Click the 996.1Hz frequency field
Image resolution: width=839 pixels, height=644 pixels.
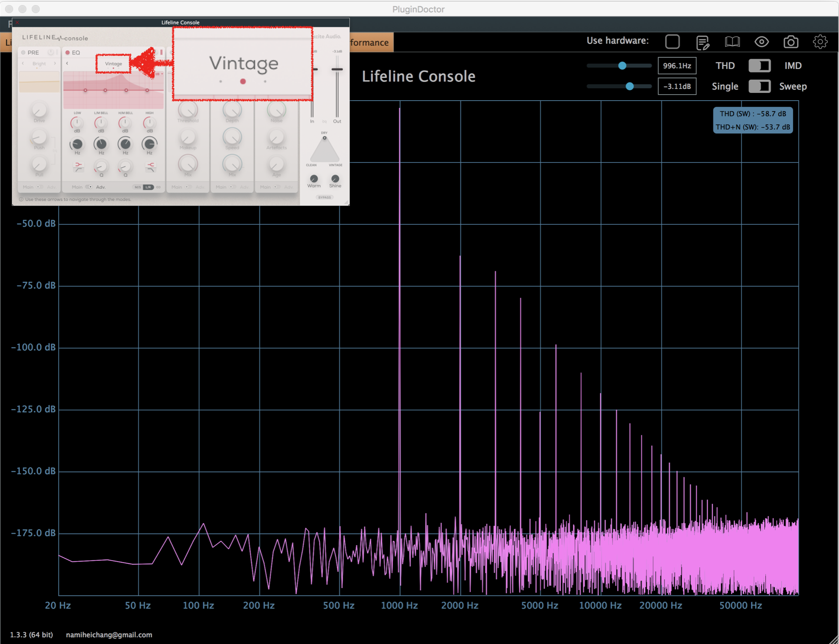pyautogui.click(x=677, y=66)
